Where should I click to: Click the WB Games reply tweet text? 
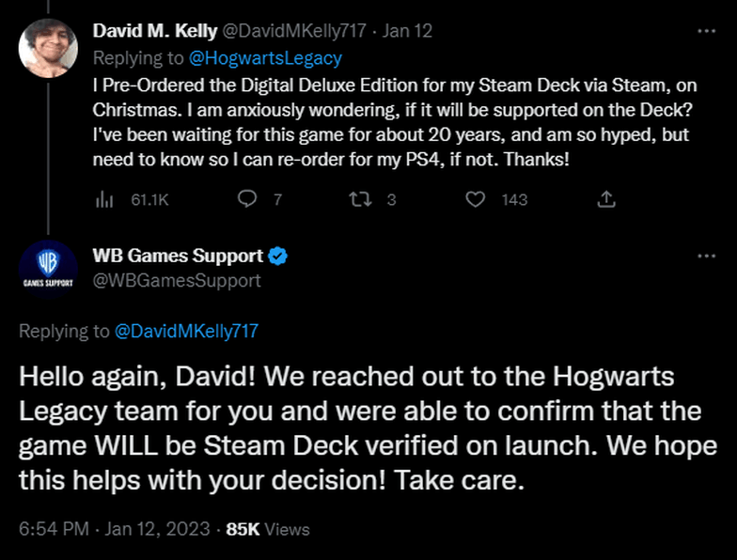pos(368,428)
